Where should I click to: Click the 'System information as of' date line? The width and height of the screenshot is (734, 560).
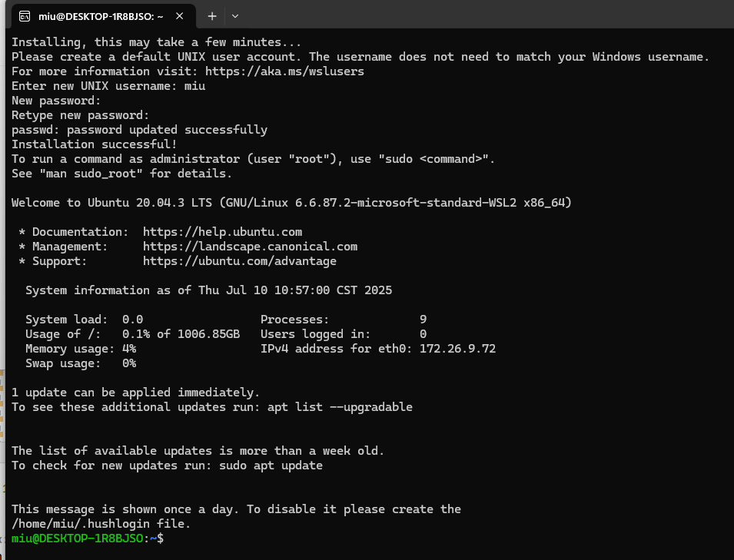pos(209,290)
